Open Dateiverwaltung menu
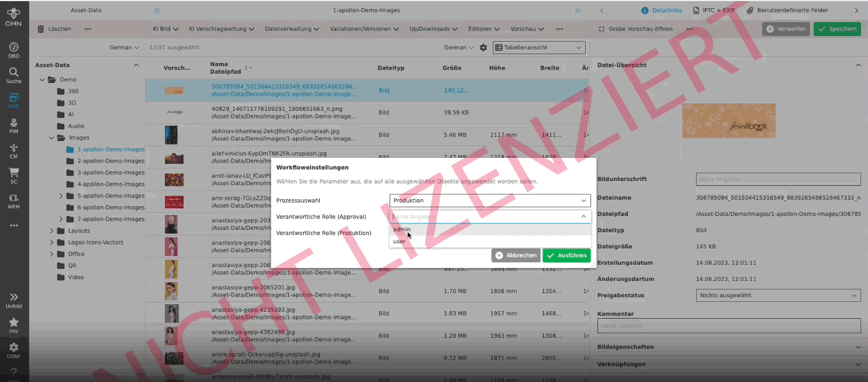 click(292, 28)
